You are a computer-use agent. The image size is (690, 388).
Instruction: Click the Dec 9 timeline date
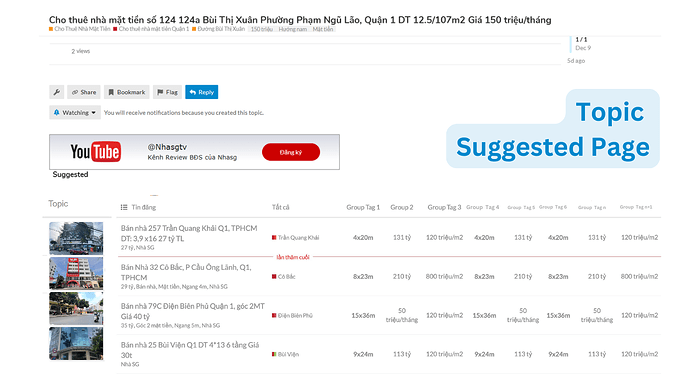coord(583,48)
